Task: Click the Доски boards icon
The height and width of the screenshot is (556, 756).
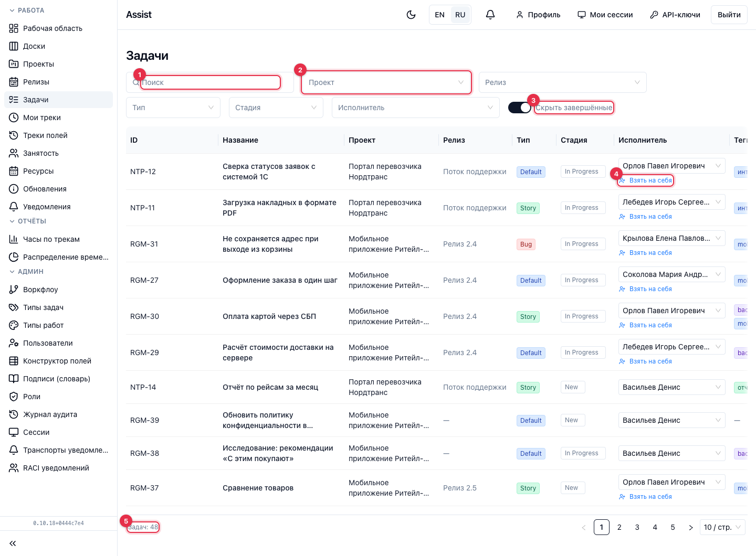Action: [14, 46]
